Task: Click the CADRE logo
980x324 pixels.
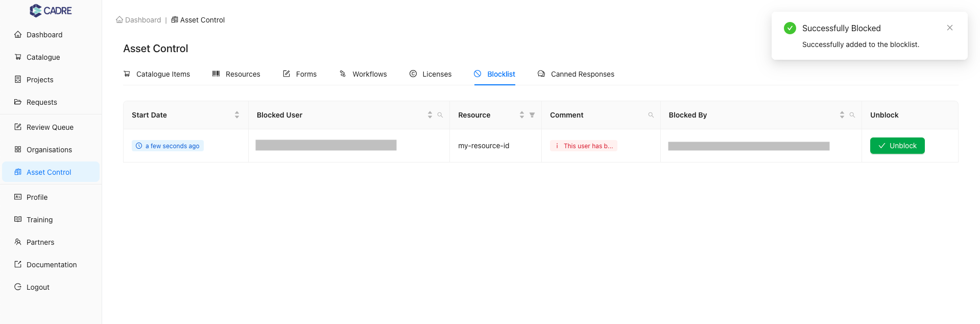Action: point(51,10)
